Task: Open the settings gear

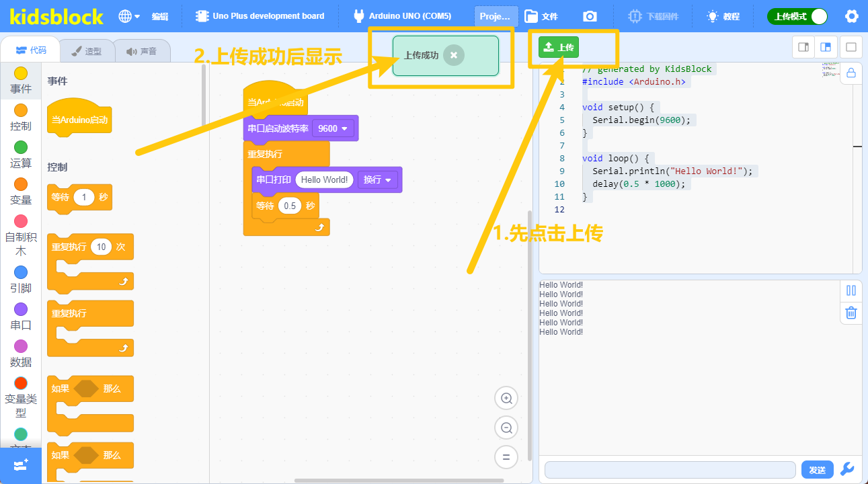Action: coord(851,16)
